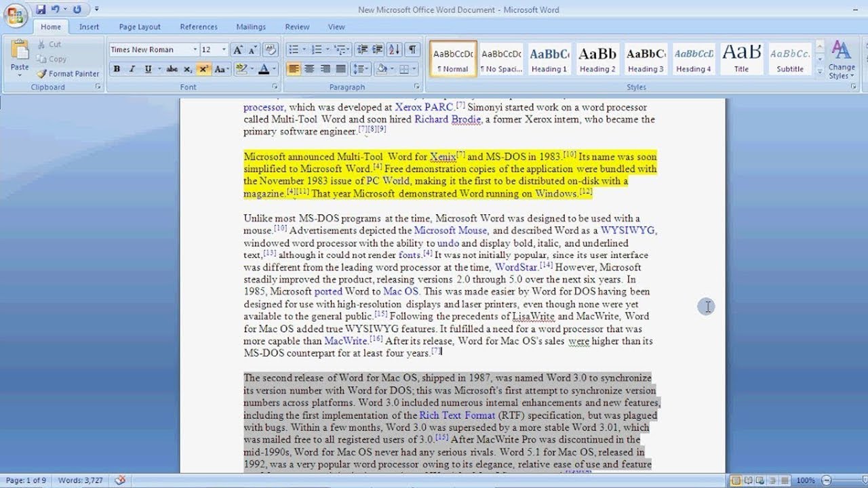Click the proofing errors icon in status bar

(x=120, y=480)
